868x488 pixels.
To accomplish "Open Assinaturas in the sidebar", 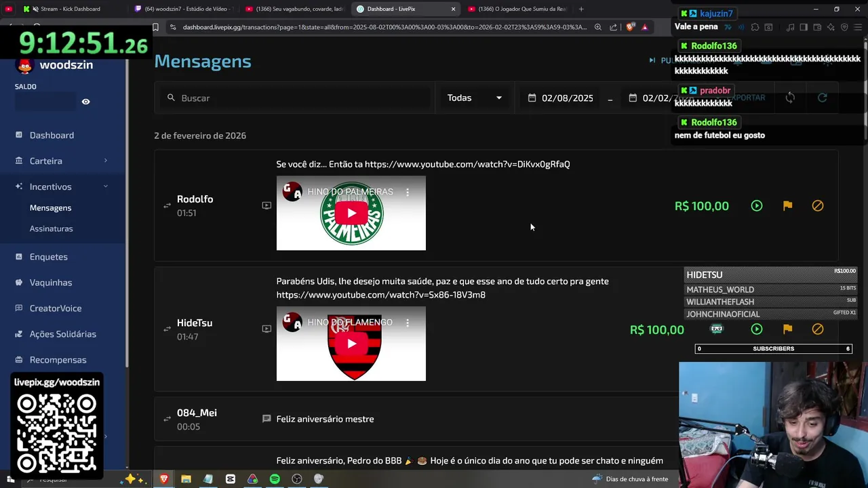I will [x=51, y=228].
